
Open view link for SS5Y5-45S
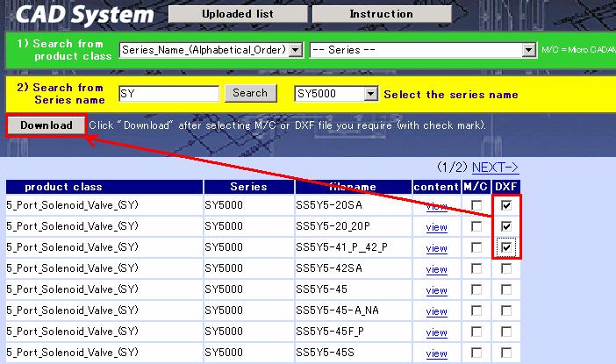436,353
